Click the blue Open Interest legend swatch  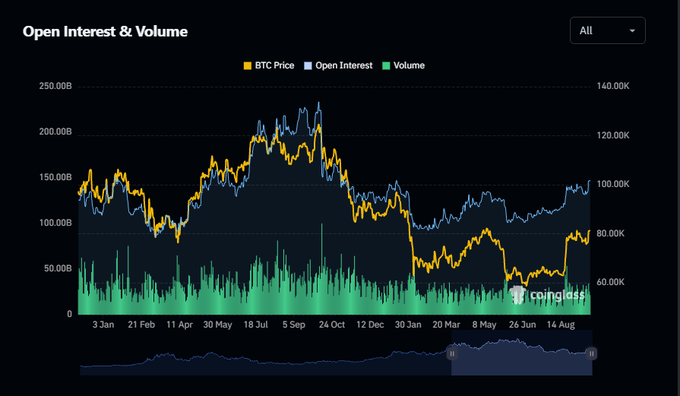tap(307, 66)
